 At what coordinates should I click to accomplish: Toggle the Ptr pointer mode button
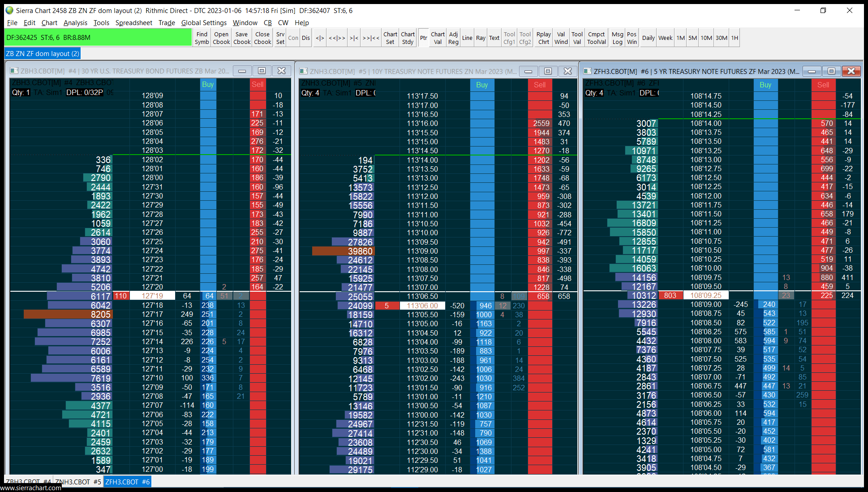coord(423,38)
